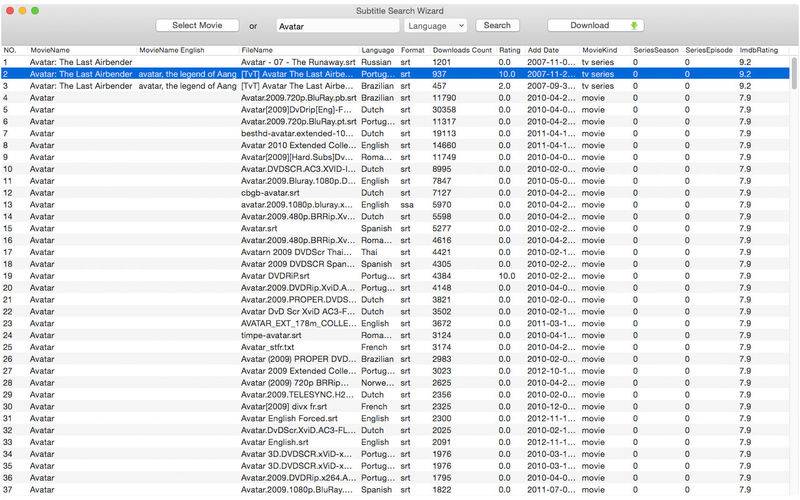This screenshot has width=800, height=500.
Task: Select file 'Avatar.2009.720p.BluRay.pt.srt'
Action: click(x=298, y=121)
